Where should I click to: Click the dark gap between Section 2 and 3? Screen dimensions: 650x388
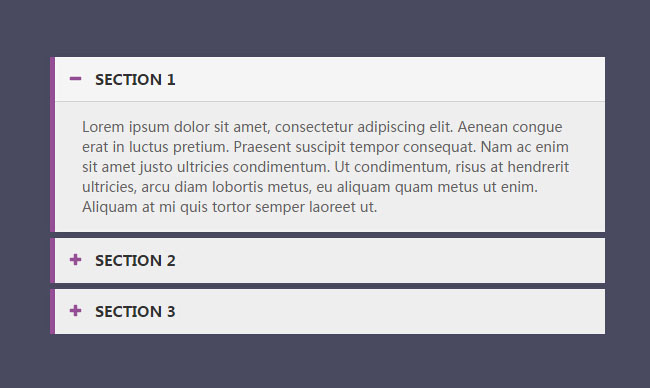327,286
